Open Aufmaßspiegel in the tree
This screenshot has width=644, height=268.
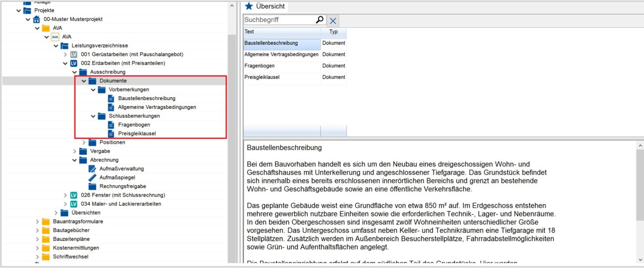117,177
